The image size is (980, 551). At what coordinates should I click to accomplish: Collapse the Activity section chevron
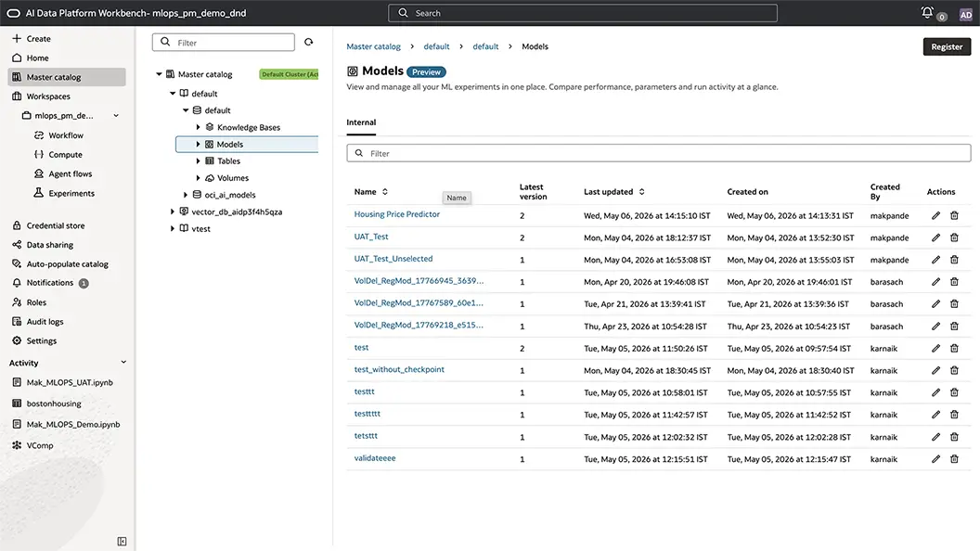pos(123,363)
